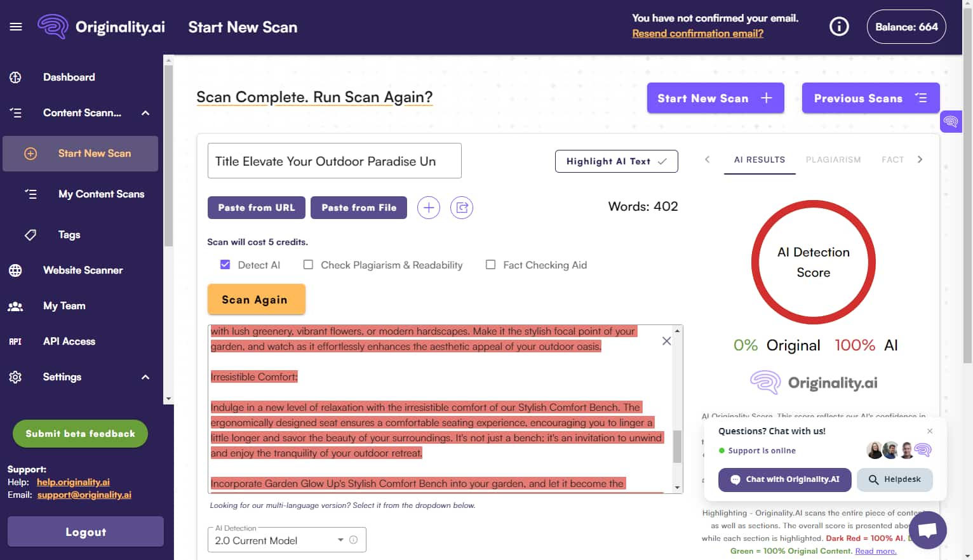Click the Originality.ai brain logo

pyautogui.click(x=52, y=27)
